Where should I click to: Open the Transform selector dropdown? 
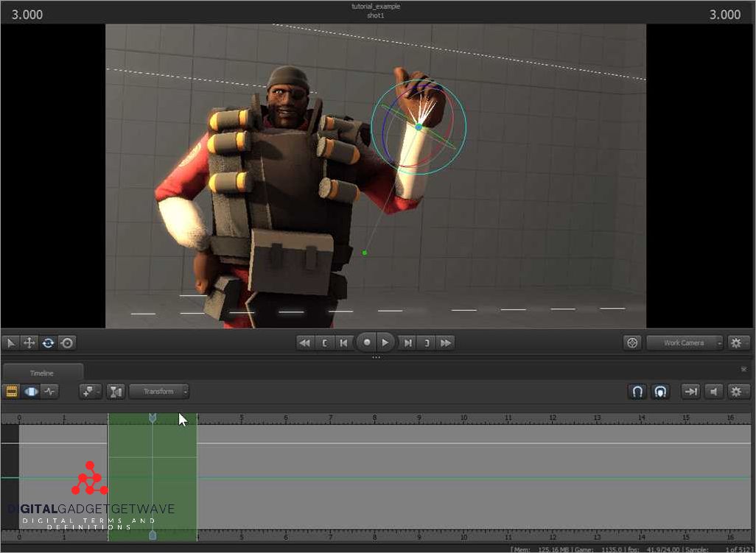coord(158,391)
